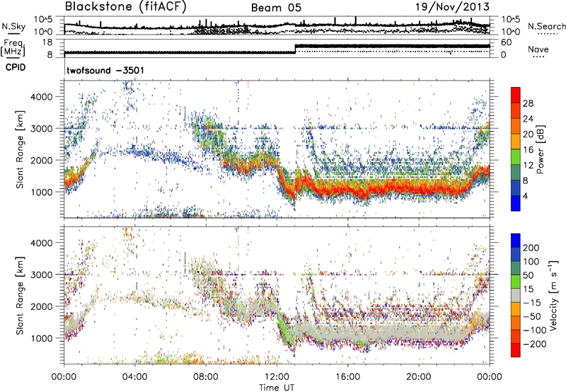566x392 pixels.
Task: Click the '12:00' time axis tick label
Action: pos(277,377)
